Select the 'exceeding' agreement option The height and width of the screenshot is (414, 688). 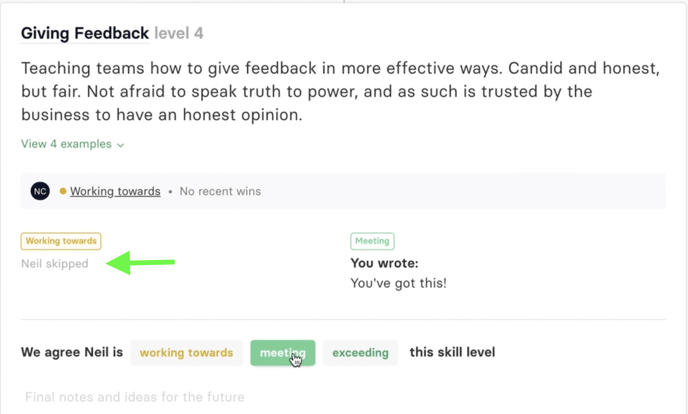pos(360,353)
